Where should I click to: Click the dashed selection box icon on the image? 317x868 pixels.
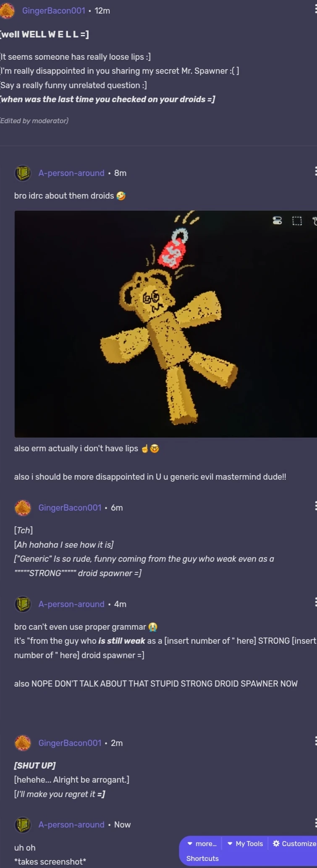point(297,221)
